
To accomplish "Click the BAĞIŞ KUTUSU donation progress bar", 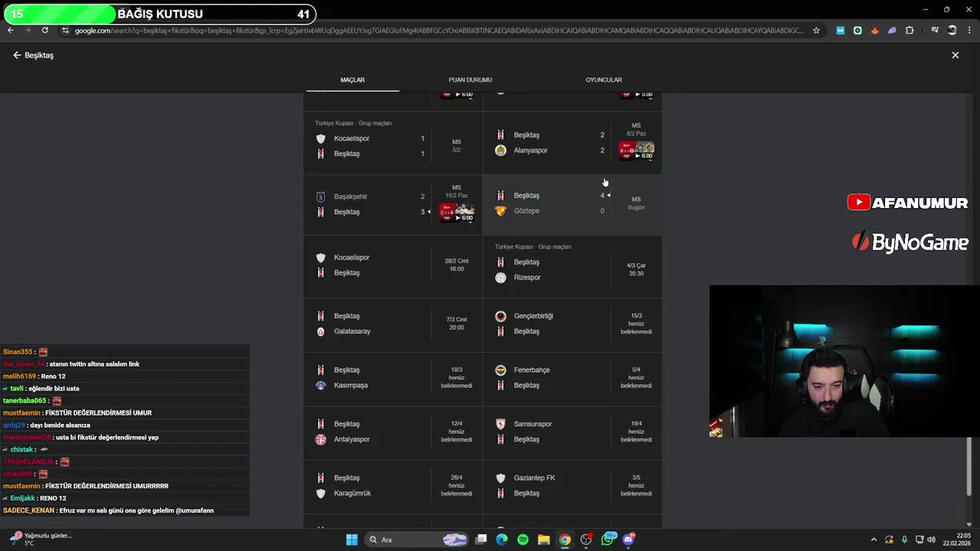I will point(158,14).
